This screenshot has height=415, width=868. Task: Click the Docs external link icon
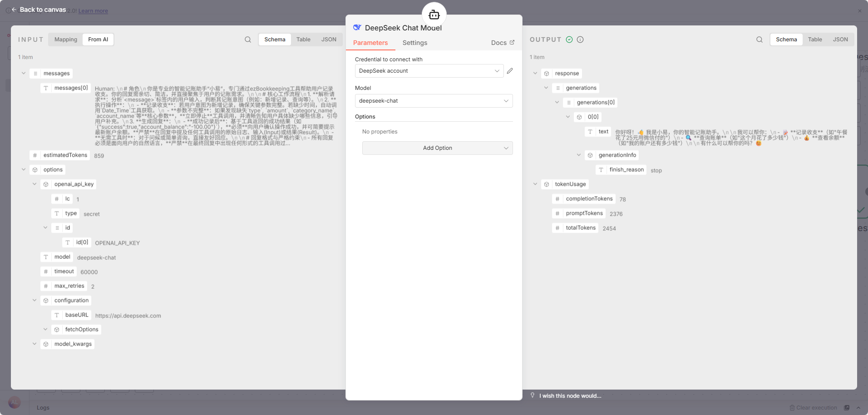tap(512, 42)
